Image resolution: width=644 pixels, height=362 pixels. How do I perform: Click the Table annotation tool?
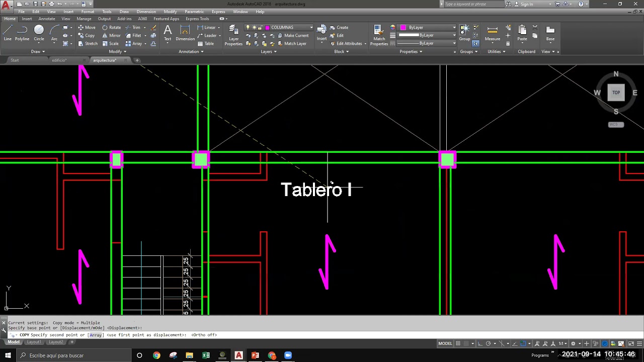(x=205, y=44)
